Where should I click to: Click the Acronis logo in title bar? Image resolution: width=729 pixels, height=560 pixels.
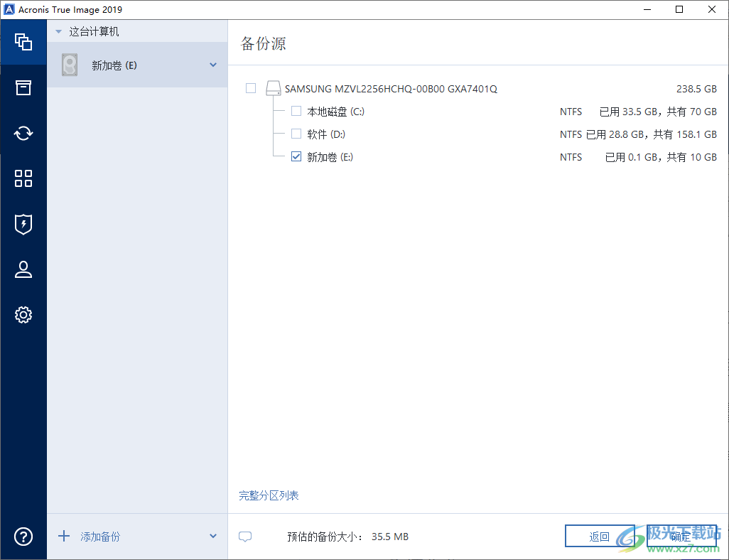click(x=9, y=9)
